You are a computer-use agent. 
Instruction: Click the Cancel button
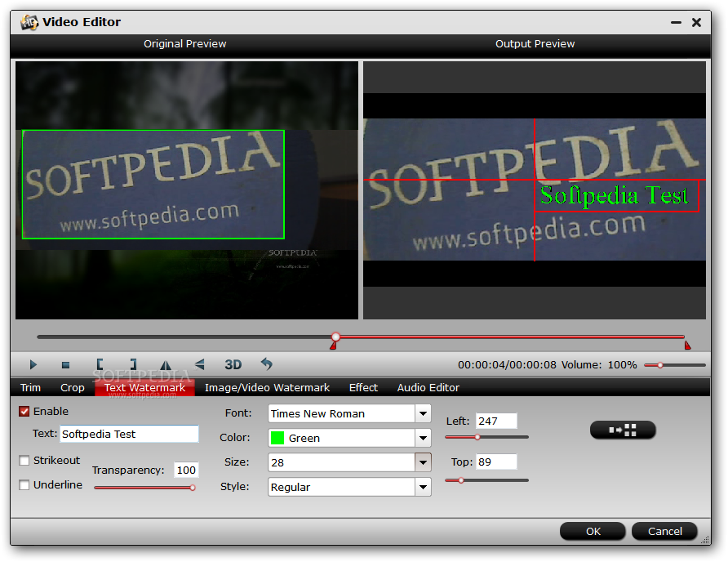[x=665, y=531]
